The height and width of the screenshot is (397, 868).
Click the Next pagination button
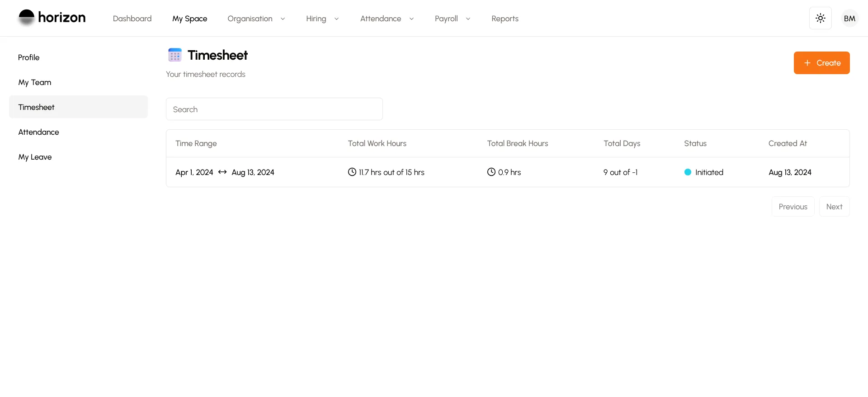click(834, 207)
